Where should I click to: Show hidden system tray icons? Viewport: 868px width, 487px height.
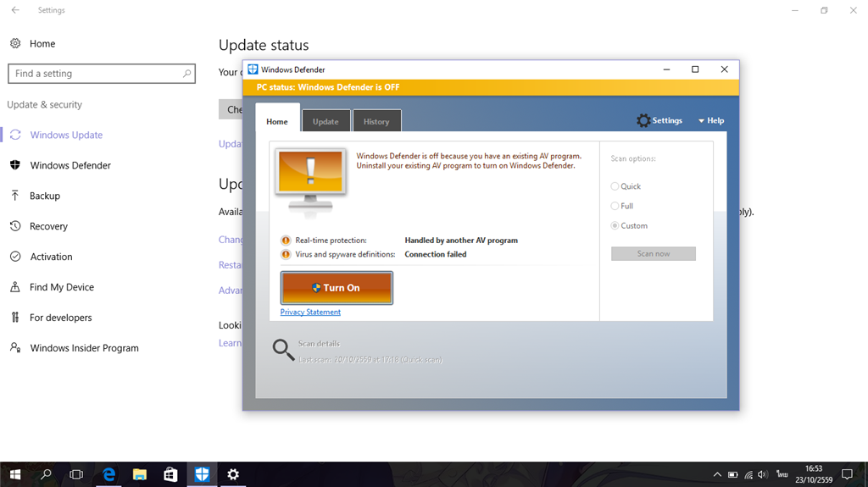pyautogui.click(x=717, y=475)
